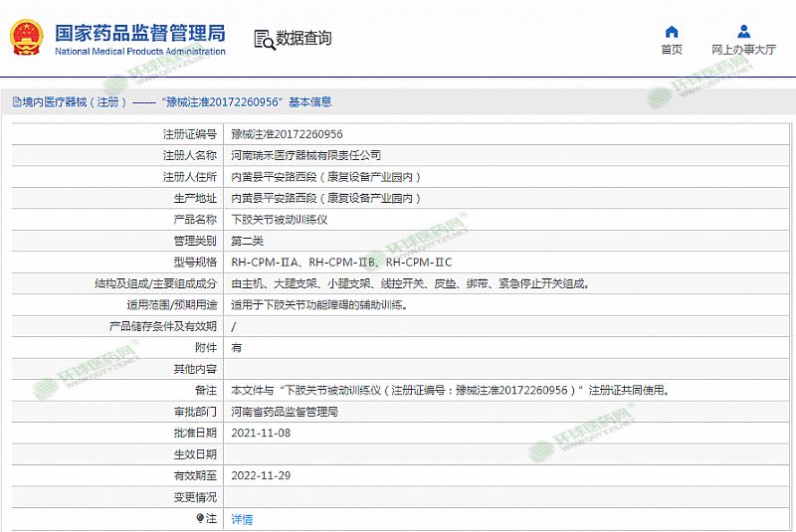Click registrant name 河南瑞禾医疗器械有限责任公司
796x532 pixels.
305,155
